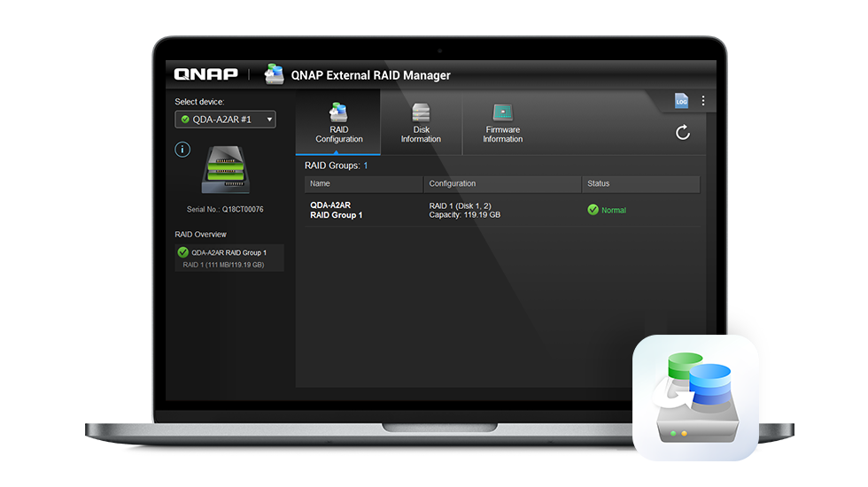Select QDA-A2AR RAID Group 1 overview item
This screenshot has width=868, height=487.
click(x=229, y=258)
